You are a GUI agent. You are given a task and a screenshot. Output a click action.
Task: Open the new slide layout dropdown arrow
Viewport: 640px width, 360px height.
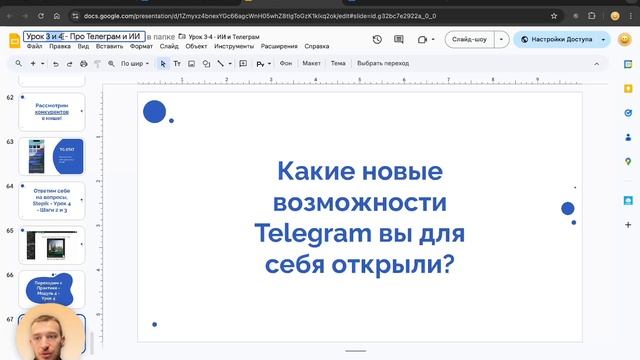(42, 64)
